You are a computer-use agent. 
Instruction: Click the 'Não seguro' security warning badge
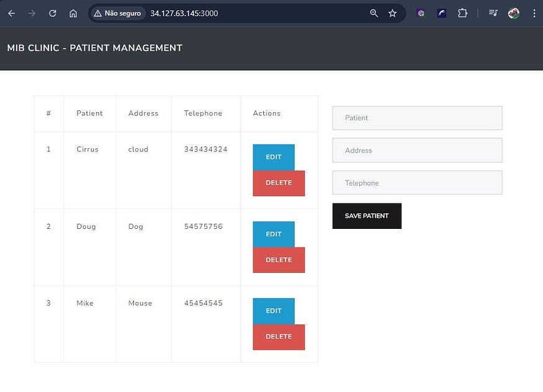point(117,14)
